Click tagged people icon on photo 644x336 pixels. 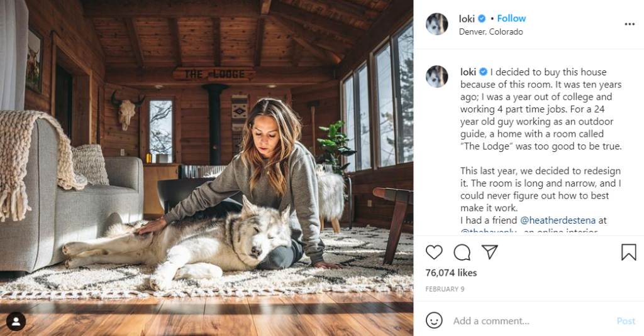[16, 321]
